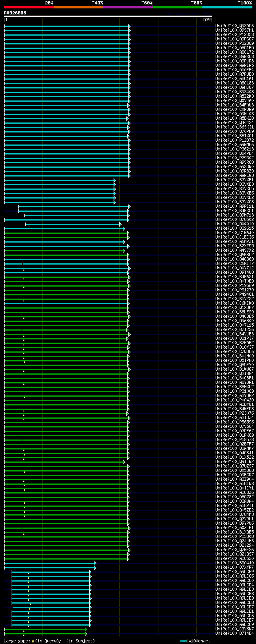The width and height of the screenshot is (256, 644).
Task: Open UniRef100_Q9TLR2 hit
Action: pyautogui.click(x=234, y=462)
